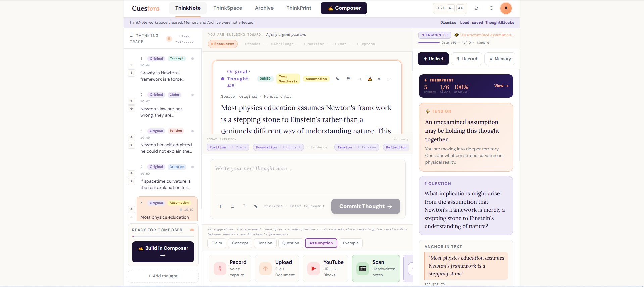Select the Assumption thought type chip
Screen dimensions: 644x287
[x=321, y=243]
